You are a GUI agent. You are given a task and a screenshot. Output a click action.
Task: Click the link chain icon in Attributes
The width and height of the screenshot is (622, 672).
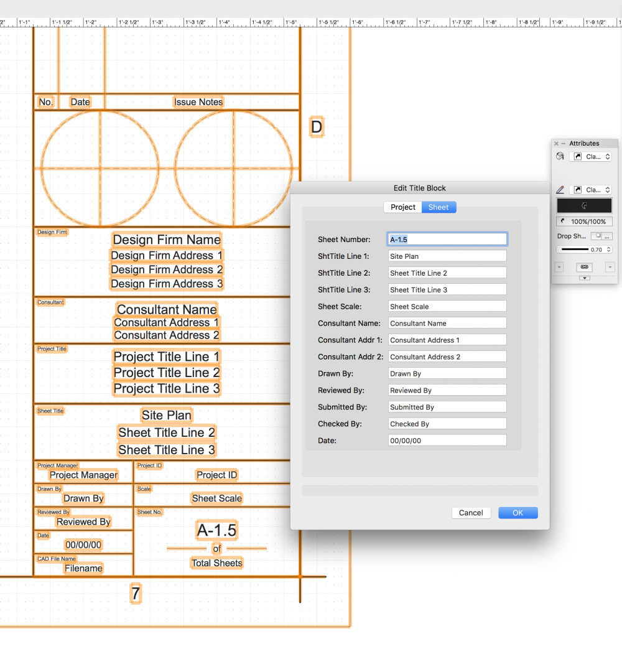tap(584, 267)
